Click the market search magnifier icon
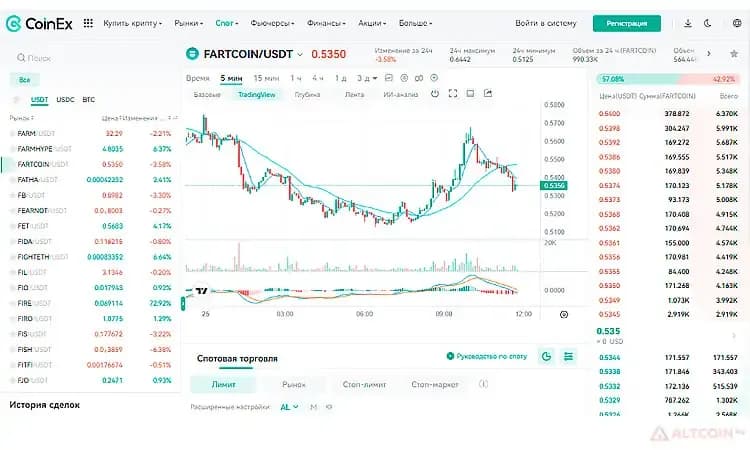This screenshot has width=750, height=450. pos(21,58)
